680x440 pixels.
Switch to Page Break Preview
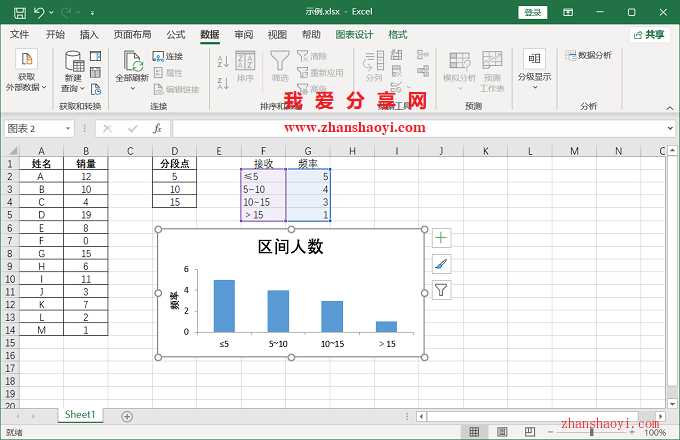tap(530, 432)
